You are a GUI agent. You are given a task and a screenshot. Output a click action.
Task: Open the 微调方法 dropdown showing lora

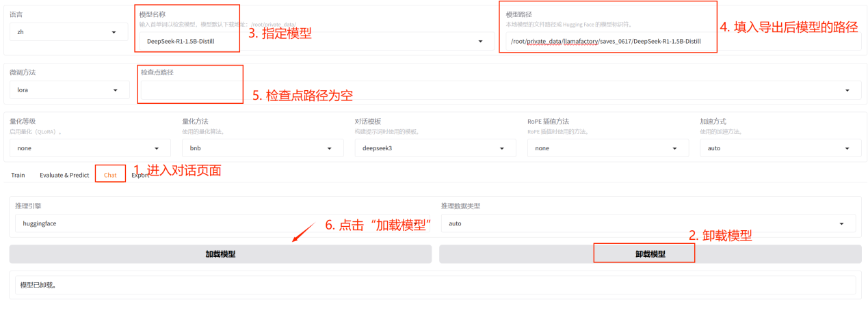(68, 89)
